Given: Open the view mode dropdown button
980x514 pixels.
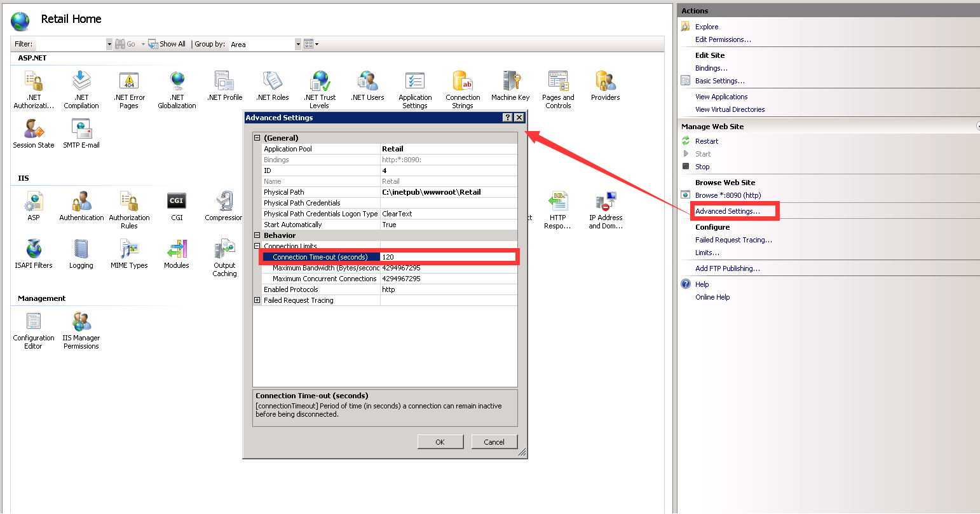Looking at the screenshot, I should [x=311, y=44].
